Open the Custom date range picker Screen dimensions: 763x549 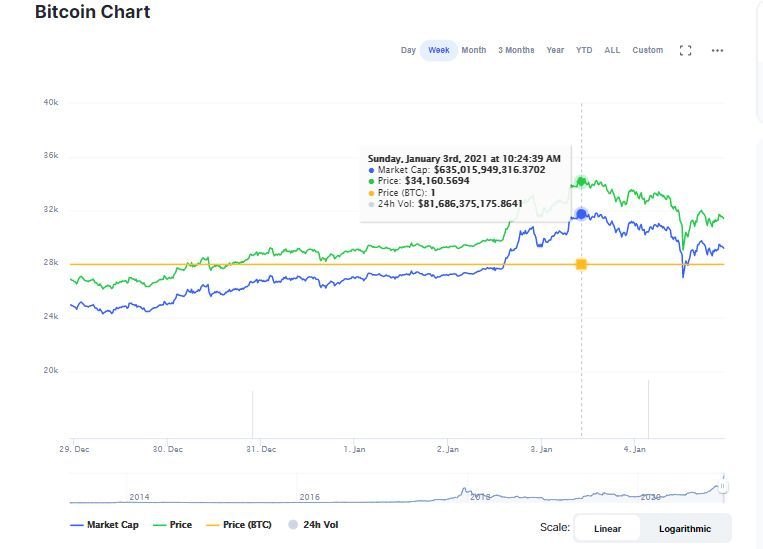point(647,50)
